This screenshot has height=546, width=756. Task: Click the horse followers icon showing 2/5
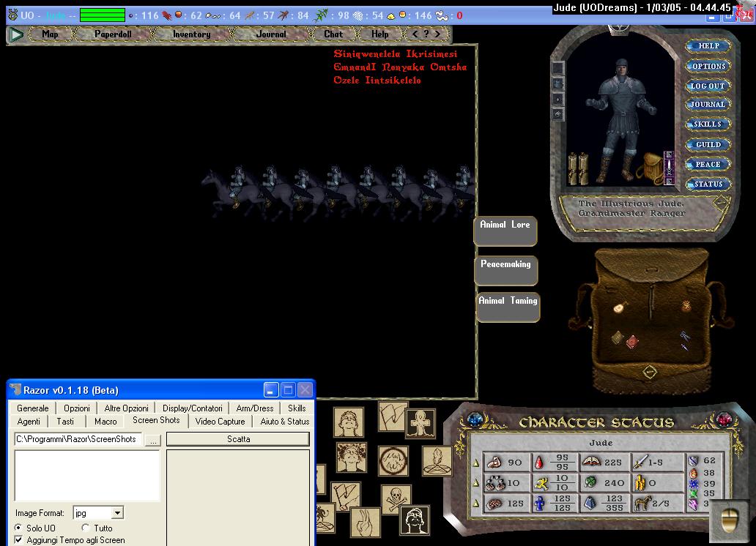[642, 504]
